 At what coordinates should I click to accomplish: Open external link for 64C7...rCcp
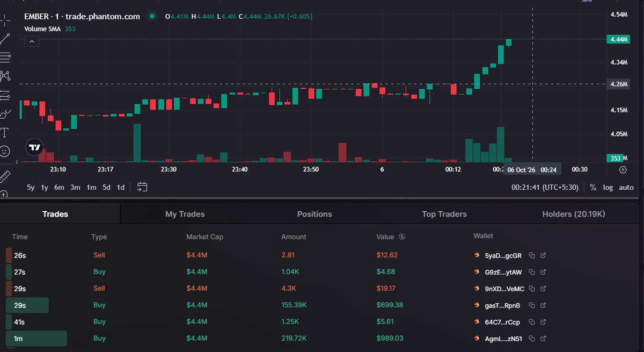click(x=543, y=322)
